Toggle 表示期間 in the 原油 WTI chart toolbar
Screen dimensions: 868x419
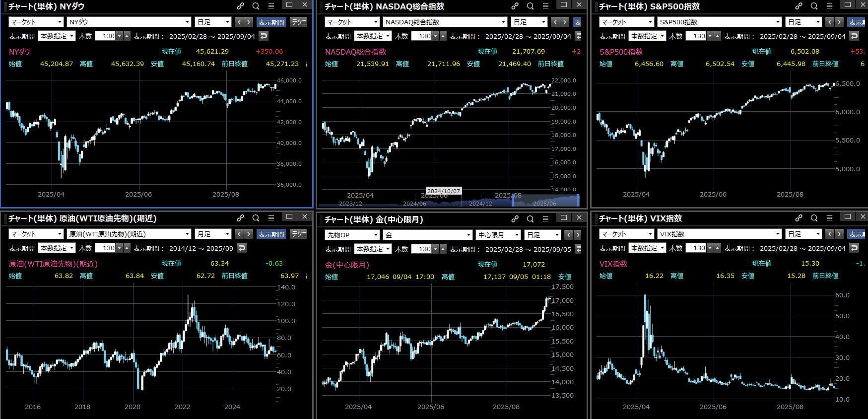[x=271, y=234]
